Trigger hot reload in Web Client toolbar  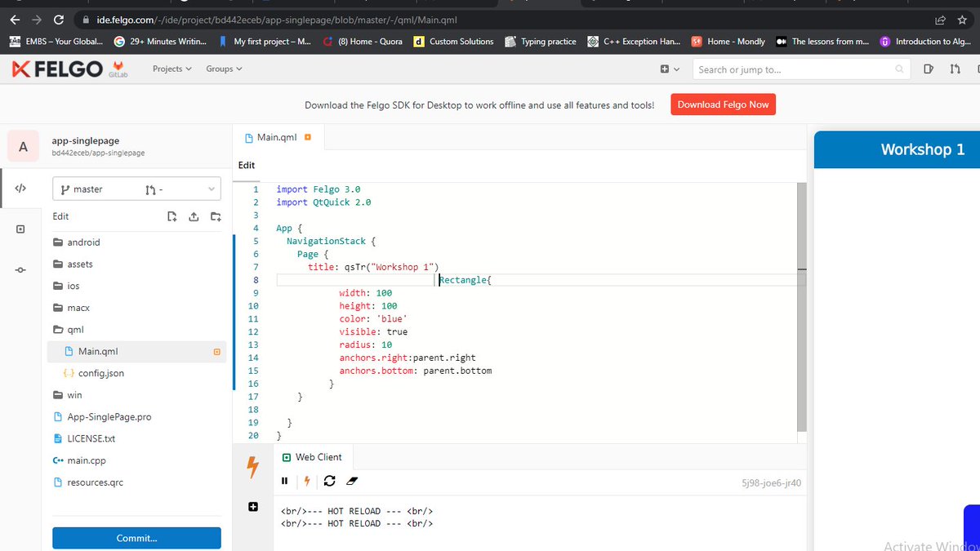(x=307, y=481)
